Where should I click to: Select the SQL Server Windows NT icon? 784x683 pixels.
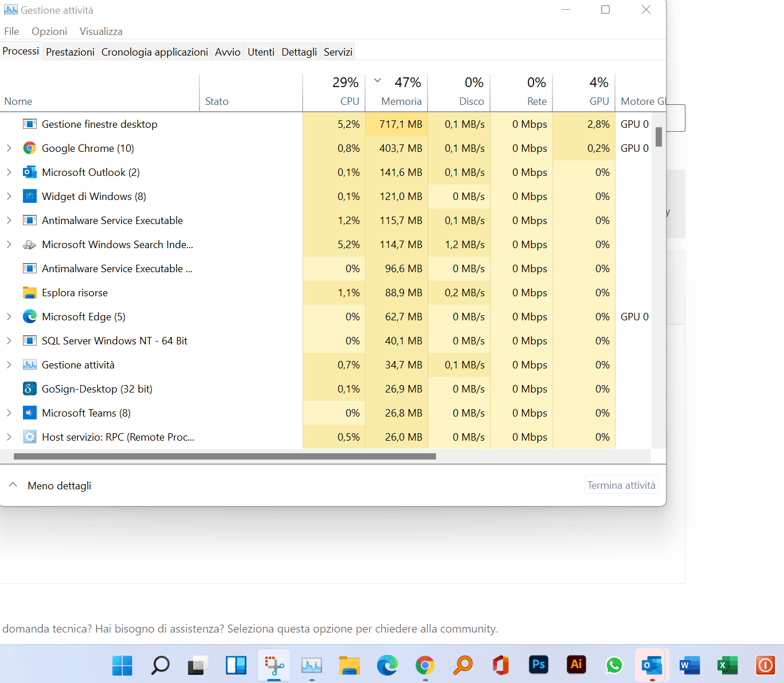pos(30,341)
